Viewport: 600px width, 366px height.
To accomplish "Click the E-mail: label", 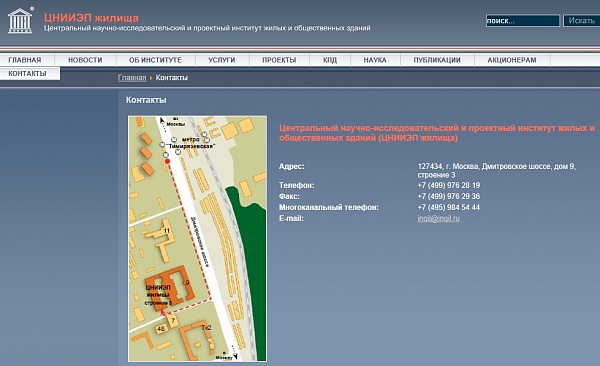I will (291, 219).
